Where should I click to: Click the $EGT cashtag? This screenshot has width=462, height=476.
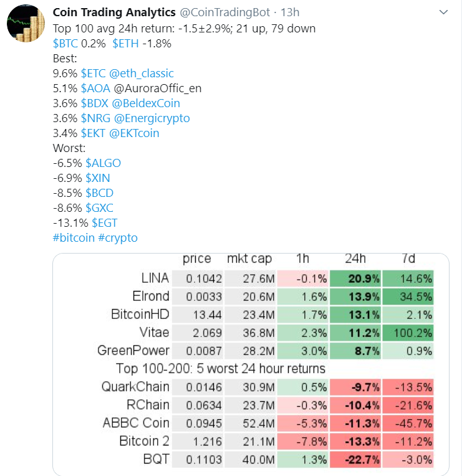pyautogui.click(x=104, y=223)
